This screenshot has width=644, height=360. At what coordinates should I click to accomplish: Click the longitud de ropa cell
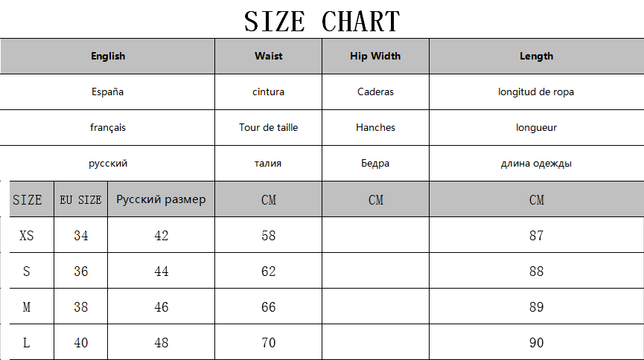point(536,91)
